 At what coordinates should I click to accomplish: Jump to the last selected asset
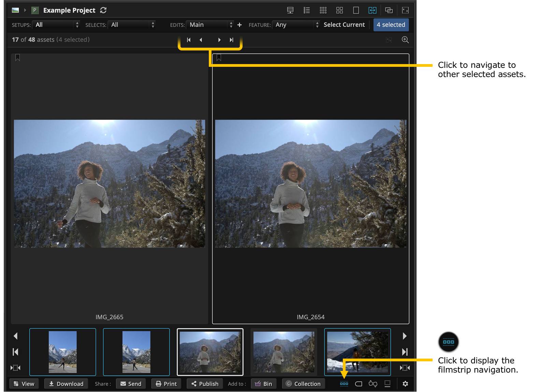231,40
